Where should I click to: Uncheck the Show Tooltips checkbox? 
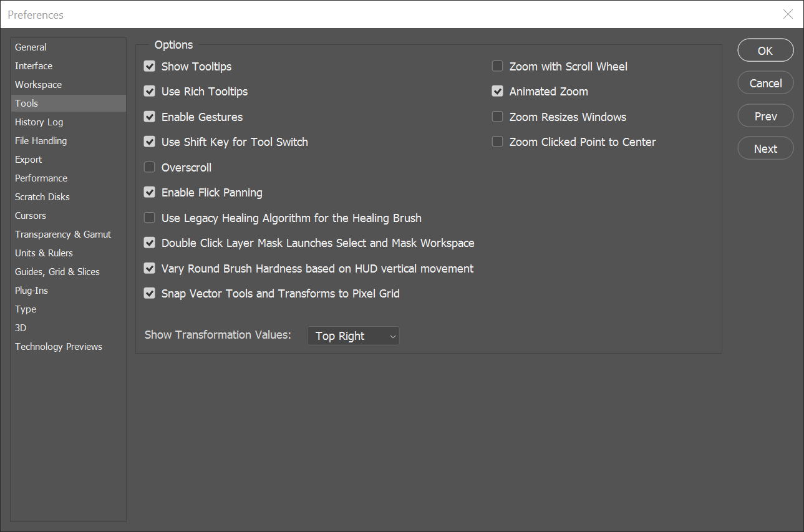[x=150, y=66]
